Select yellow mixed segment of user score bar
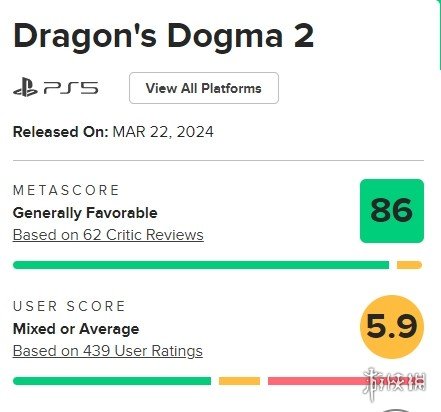Screen dimensions: 441x412 coord(239,381)
